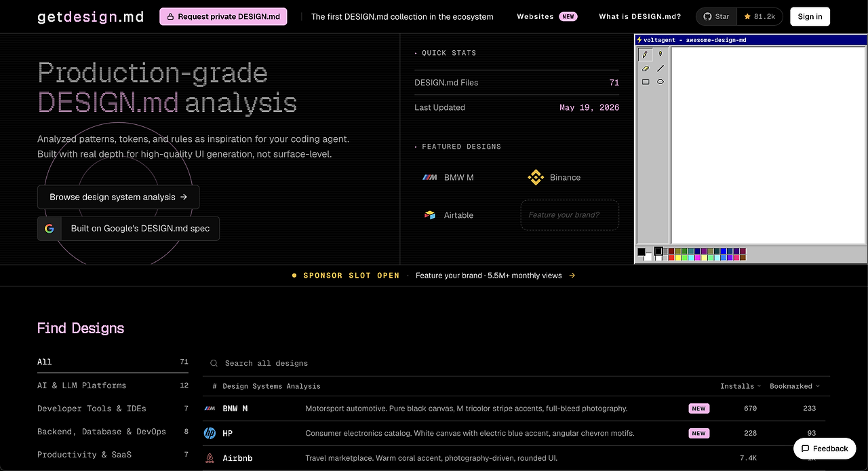868x471 pixels.
Task: Pick the bright yellow palette swatch
Action: pos(678,258)
